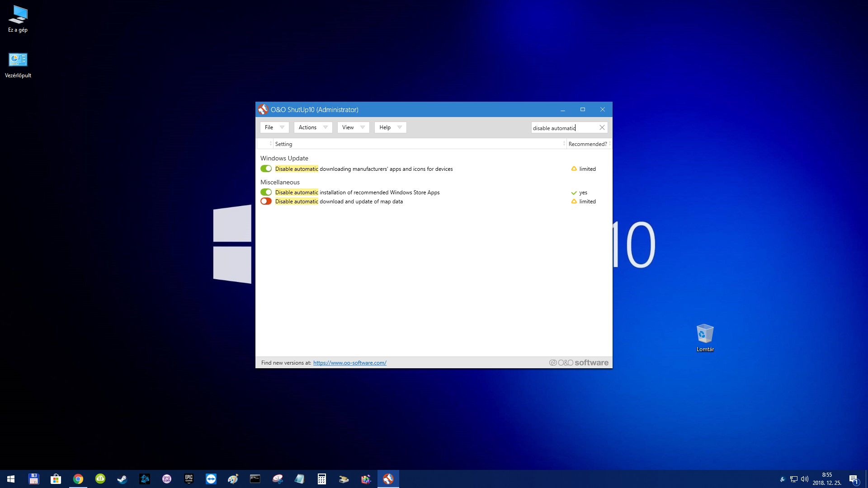Screen dimensions: 868x488
Task: Clear the search box with the X
Action: (x=602, y=127)
